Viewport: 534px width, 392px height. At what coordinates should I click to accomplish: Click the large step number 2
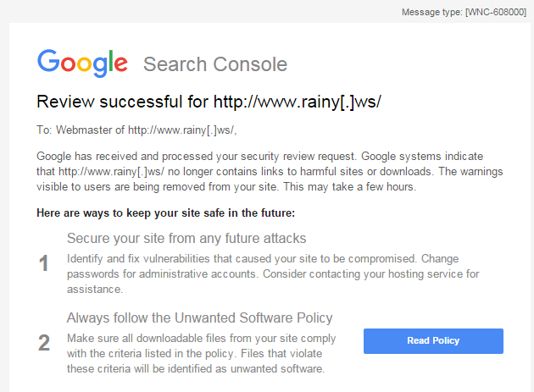(x=44, y=343)
